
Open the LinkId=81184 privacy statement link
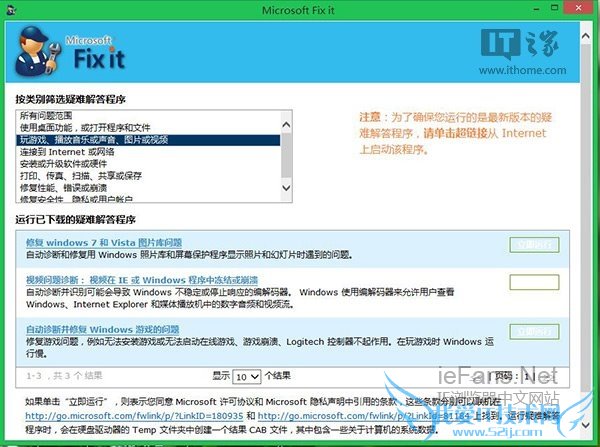pyautogui.click(x=364, y=416)
